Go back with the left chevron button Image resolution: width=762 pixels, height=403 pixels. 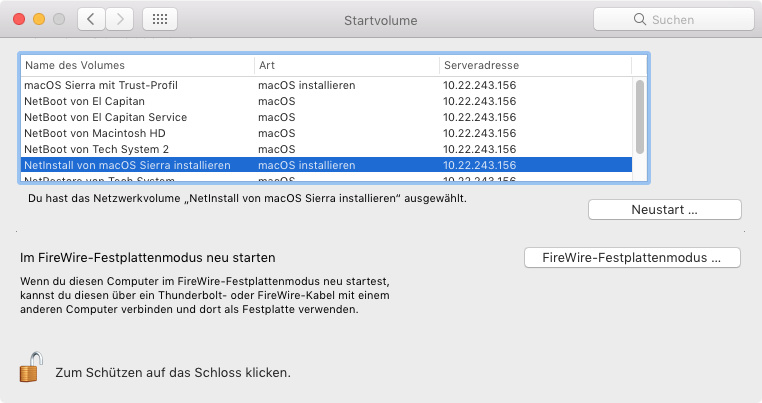click(90, 19)
